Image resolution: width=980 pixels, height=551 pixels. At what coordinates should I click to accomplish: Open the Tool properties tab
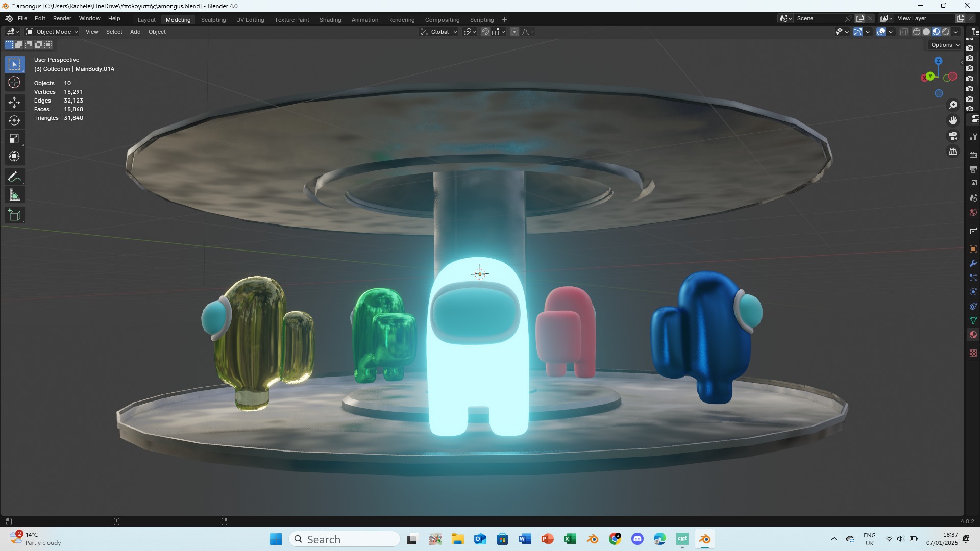tap(973, 137)
